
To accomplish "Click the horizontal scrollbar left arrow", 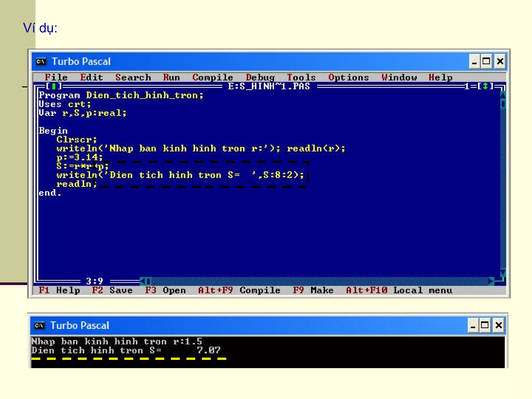I will click(142, 281).
